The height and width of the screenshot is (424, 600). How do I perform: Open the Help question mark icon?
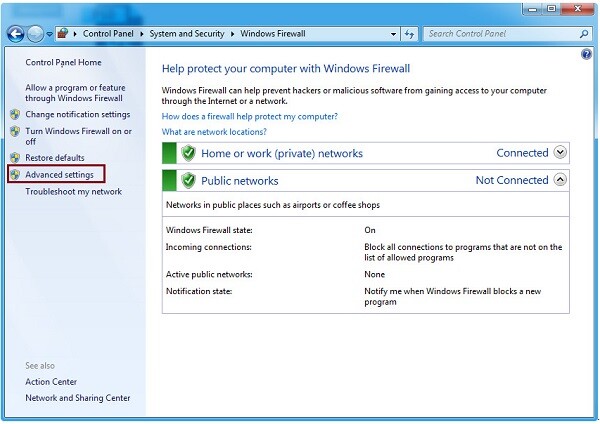pyautogui.click(x=586, y=54)
